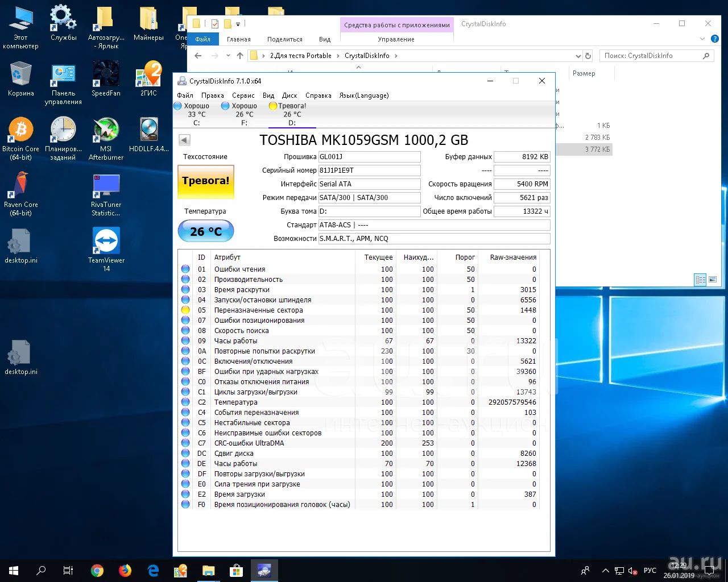Open Планировщик заданий desktop shortcut

coord(63,139)
